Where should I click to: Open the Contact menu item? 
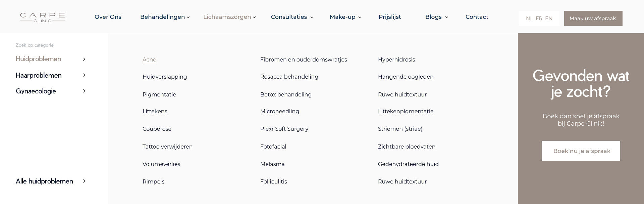tap(477, 17)
